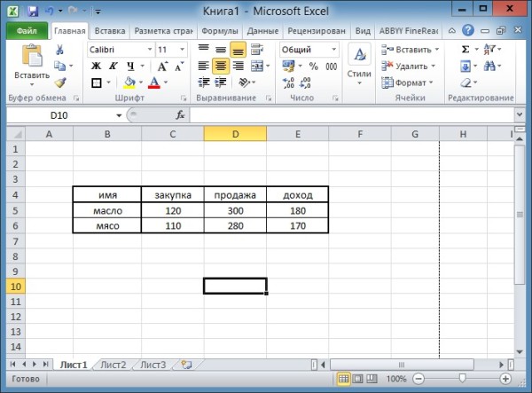Switch to the Вставка ribbon tab

(x=110, y=31)
